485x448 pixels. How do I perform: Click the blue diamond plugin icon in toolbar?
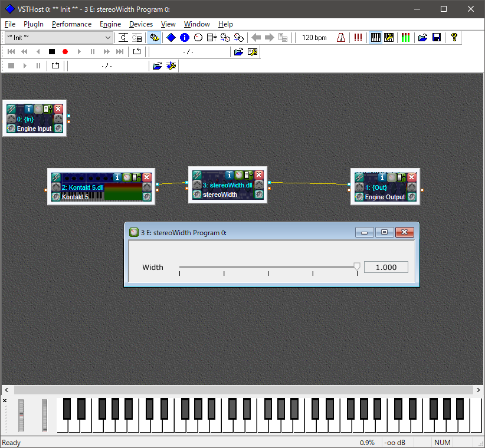pos(171,38)
